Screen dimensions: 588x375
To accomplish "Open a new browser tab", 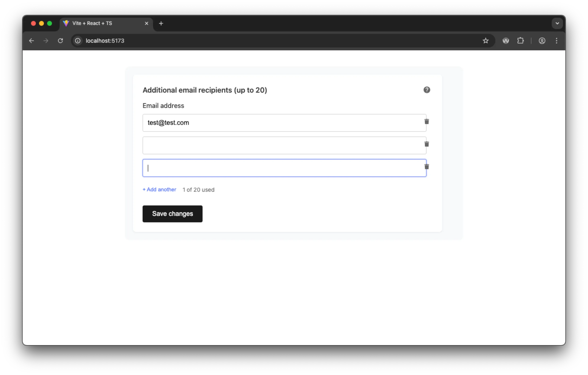I will [x=161, y=23].
